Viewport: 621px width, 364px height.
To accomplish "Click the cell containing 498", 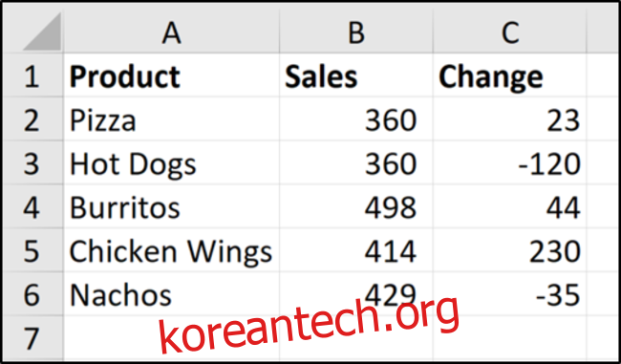I will click(356, 206).
